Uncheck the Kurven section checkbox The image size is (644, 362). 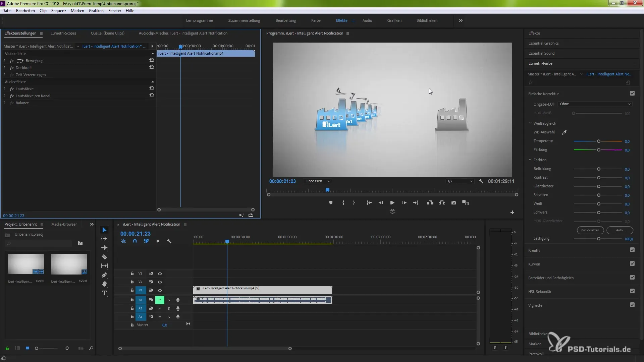632,264
